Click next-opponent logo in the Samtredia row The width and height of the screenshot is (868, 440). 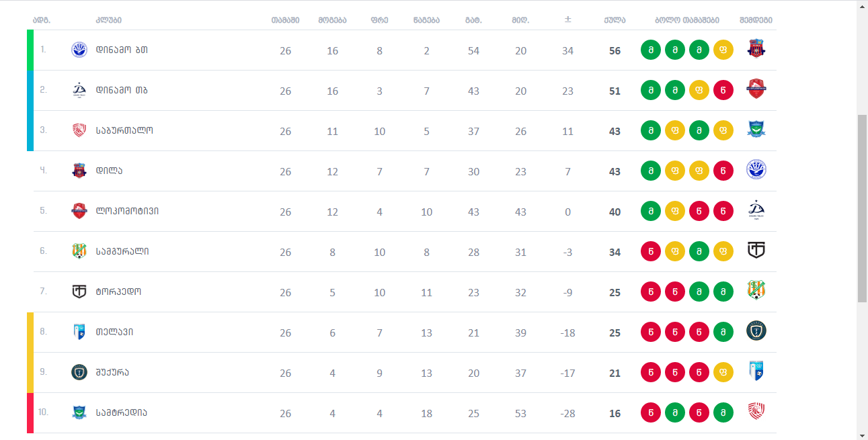coord(756,411)
